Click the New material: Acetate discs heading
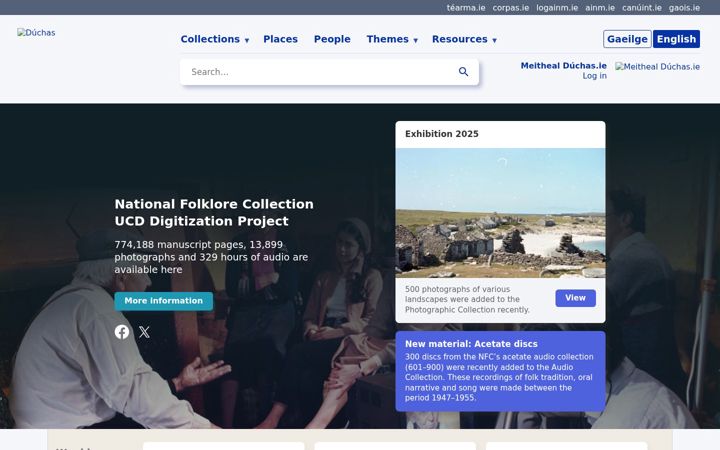Screen dimensions: 720x450 (x=471, y=344)
